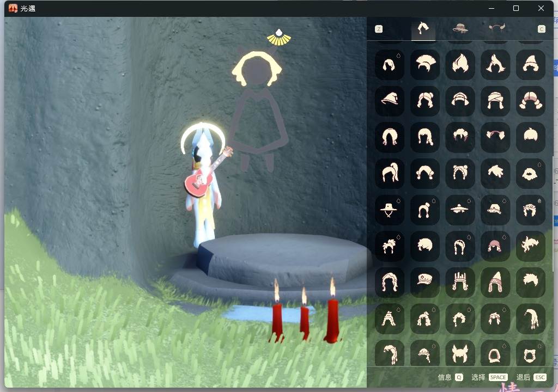Maximize the 光遇 game window
Viewport: 558px width, 392px height.
[x=516, y=8]
